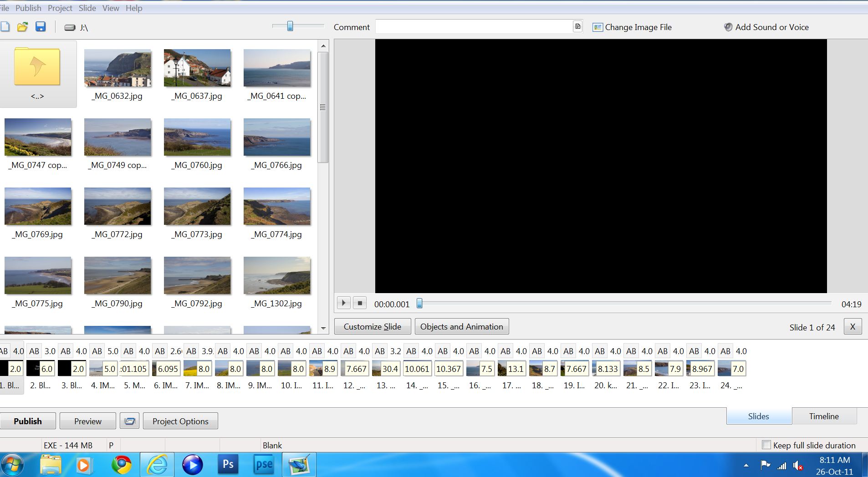Open a project using the folder icon

tap(22, 27)
